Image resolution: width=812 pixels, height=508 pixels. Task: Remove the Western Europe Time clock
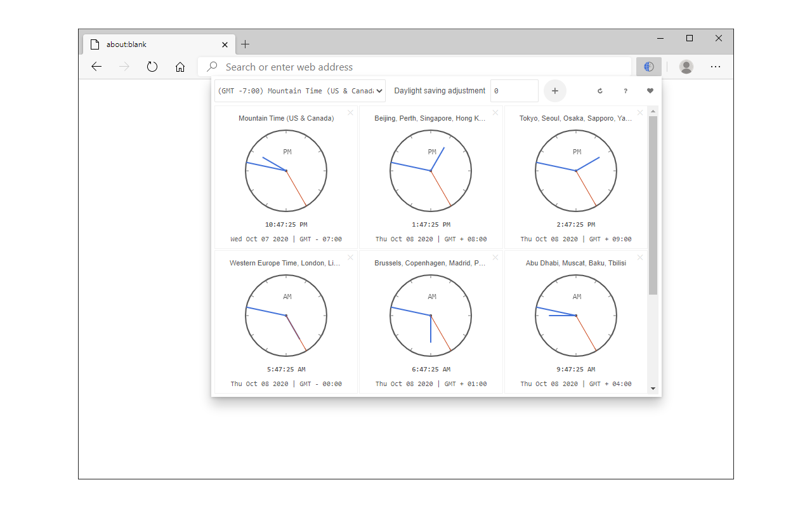point(351,258)
